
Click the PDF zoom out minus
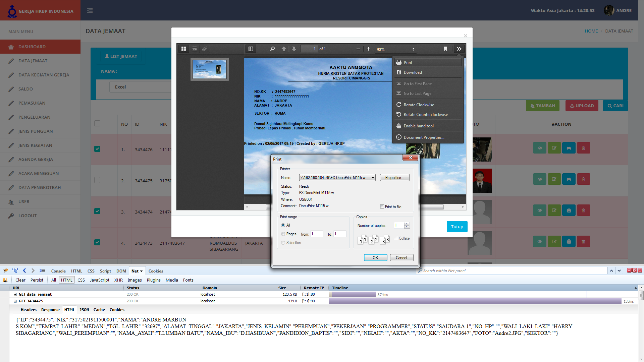pos(358,49)
